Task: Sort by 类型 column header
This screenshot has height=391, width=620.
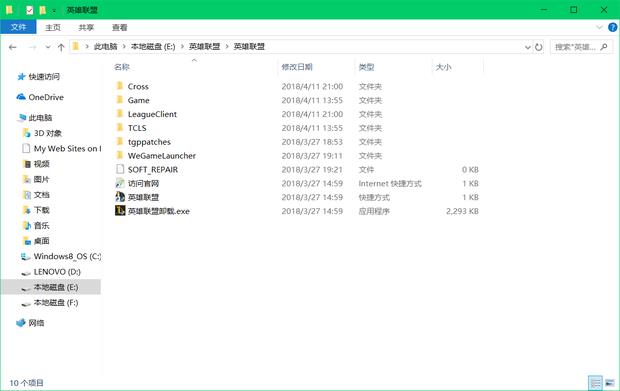Action: (366, 67)
